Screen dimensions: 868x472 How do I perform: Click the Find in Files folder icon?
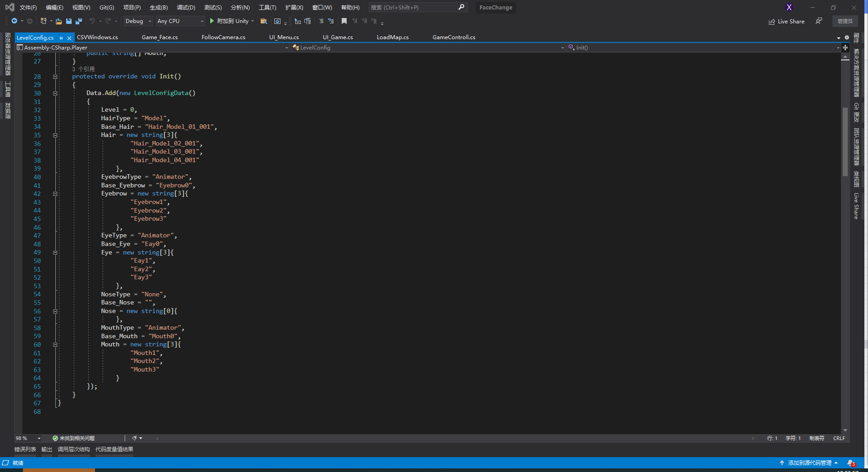click(x=264, y=21)
